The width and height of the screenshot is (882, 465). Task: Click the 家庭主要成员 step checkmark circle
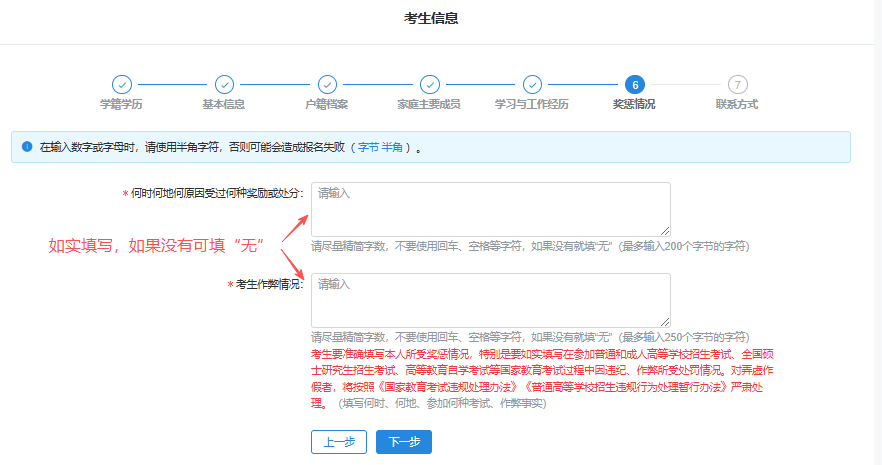point(430,84)
